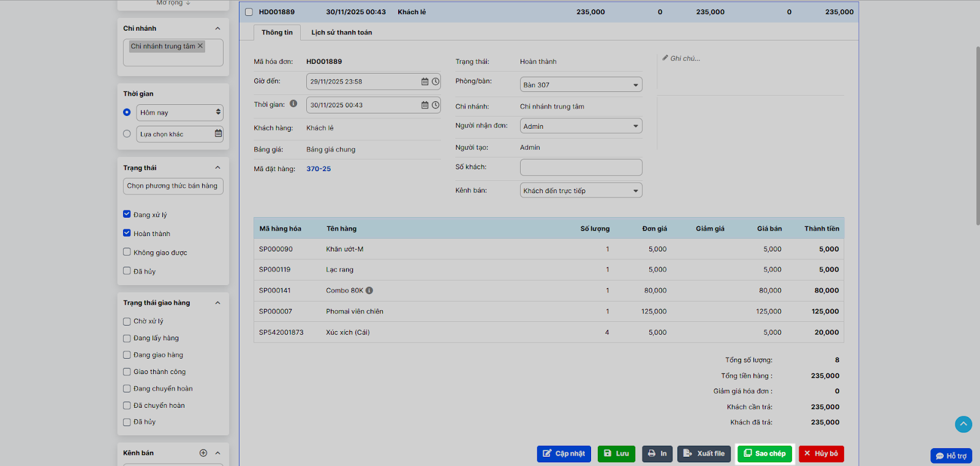Click info icon next to Combo 80K
Image resolution: width=980 pixels, height=466 pixels.
[x=369, y=291]
